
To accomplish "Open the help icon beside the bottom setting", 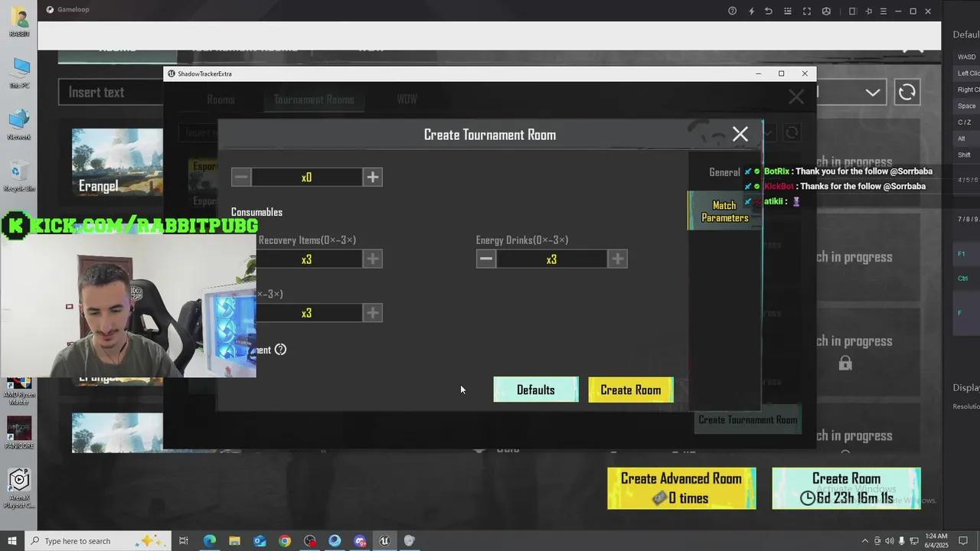I will [280, 350].
